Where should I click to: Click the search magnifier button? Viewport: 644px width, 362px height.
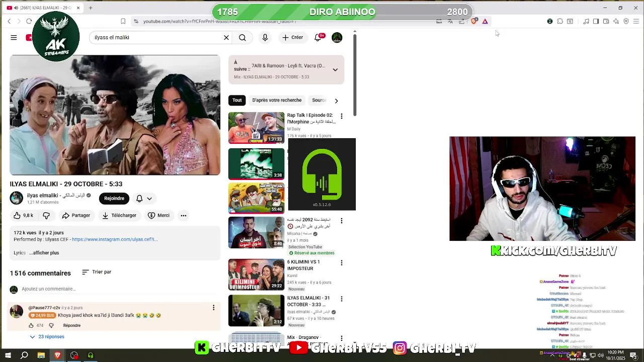pos(243,38)
